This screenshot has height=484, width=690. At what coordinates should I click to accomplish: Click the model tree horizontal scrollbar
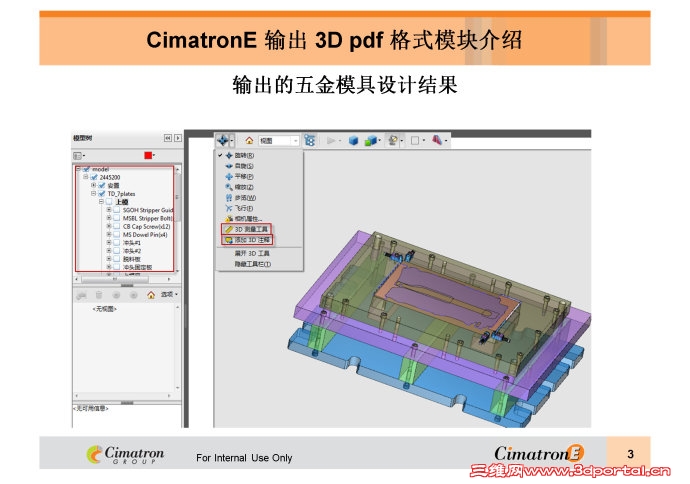pos(123,279)
